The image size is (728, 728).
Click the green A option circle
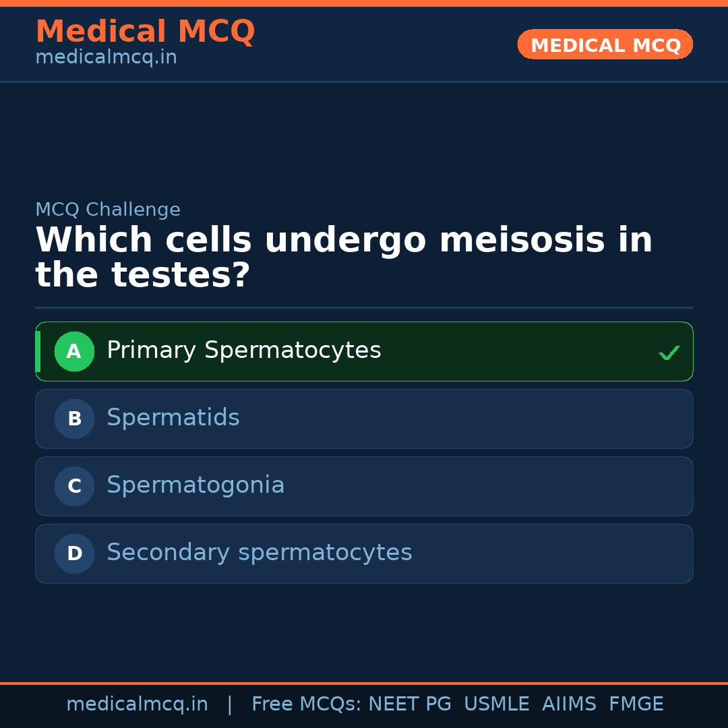click(x=74, y=351)
